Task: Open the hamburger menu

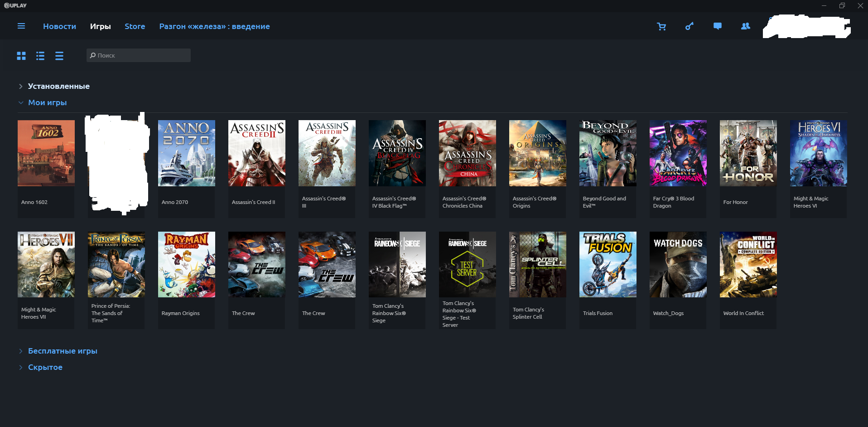Action: tap(21, 26)
